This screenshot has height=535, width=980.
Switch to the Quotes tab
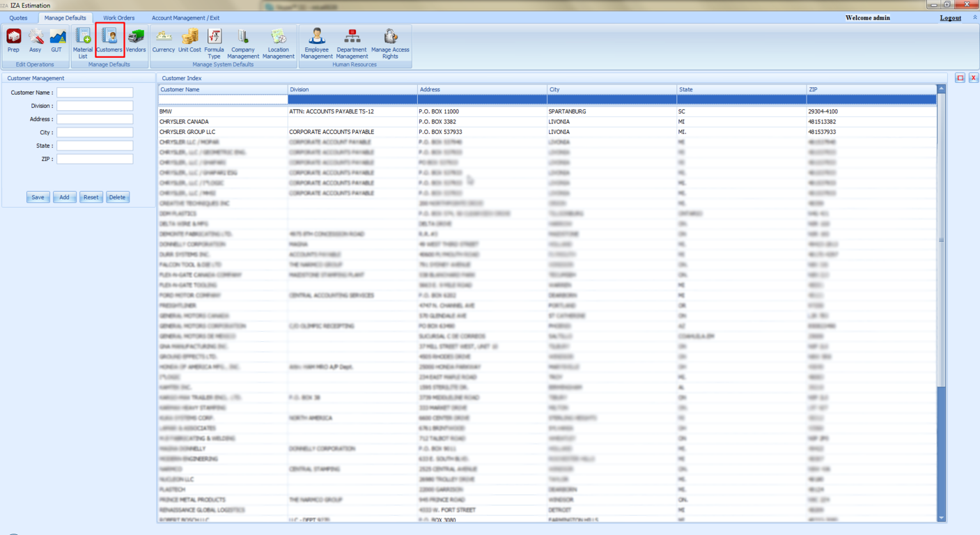[x=19, y=18]
